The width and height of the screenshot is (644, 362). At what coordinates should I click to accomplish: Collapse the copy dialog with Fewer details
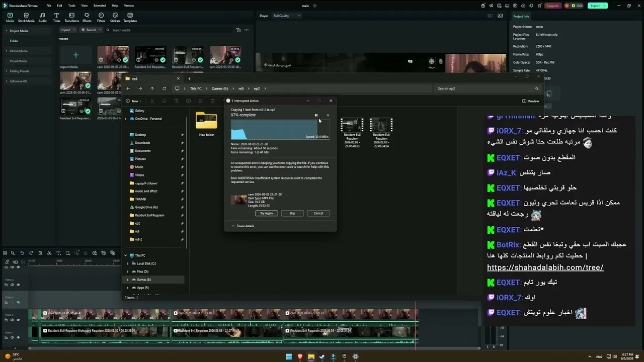click(x=243, y=226)
